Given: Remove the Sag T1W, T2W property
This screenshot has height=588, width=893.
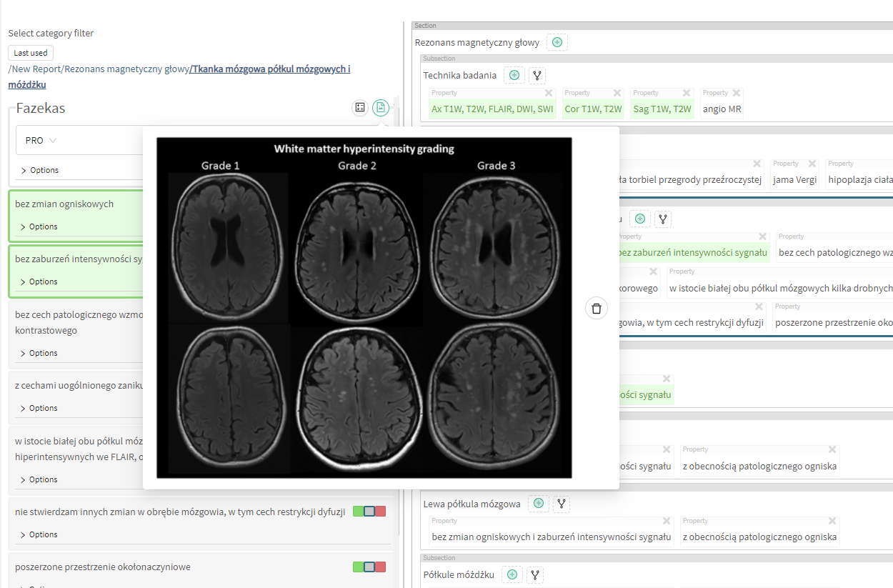Looking at the screenshot, I should (687, 93).
